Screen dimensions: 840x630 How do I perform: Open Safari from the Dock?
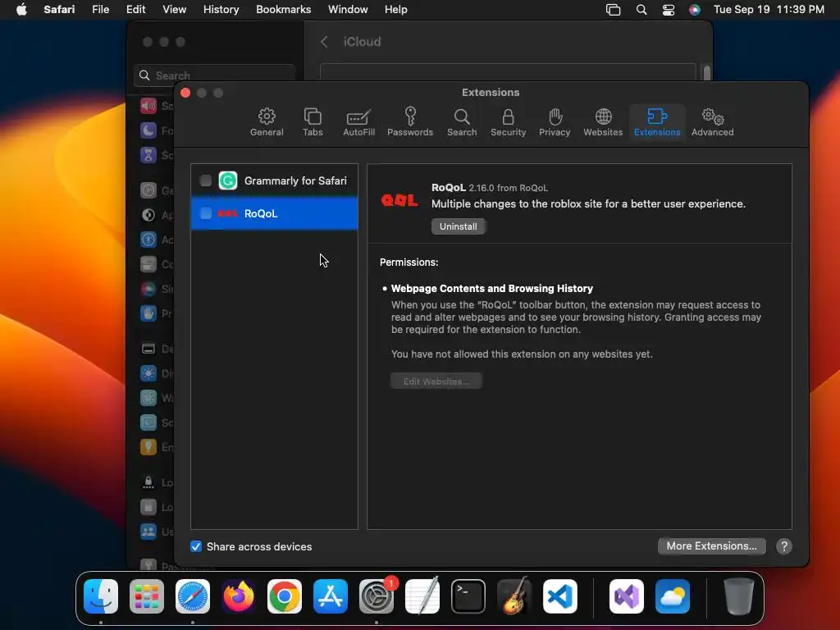192,596
